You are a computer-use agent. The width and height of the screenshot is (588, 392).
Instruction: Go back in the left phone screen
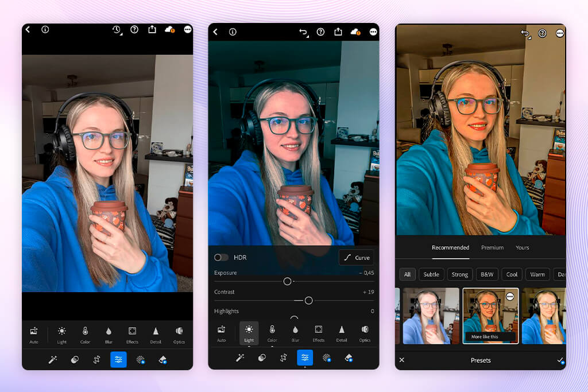(x=28, y=29)
